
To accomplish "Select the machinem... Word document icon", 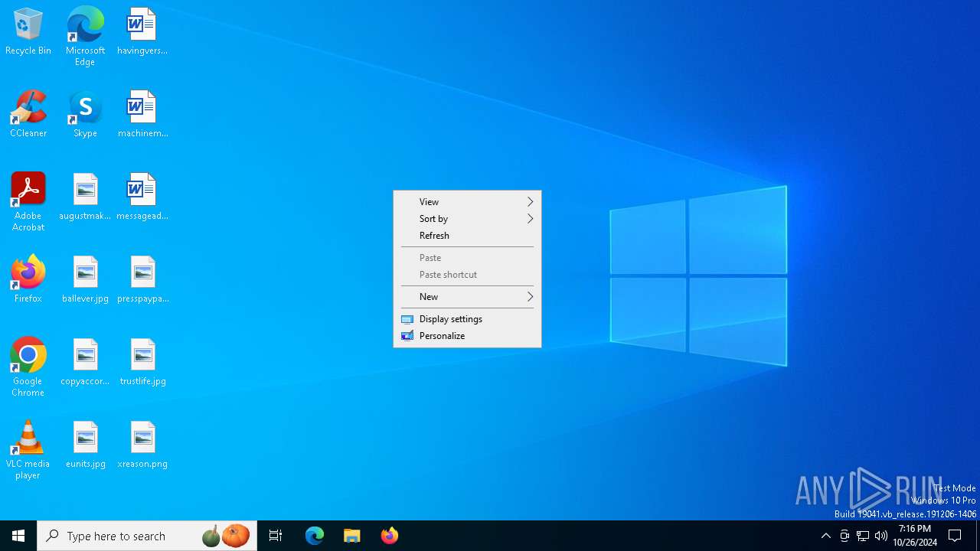I will (x=142, y=115).
